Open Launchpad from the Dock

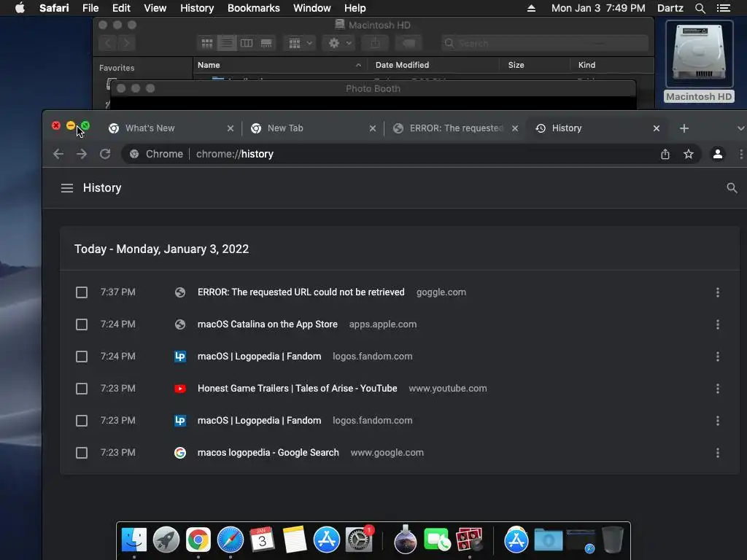click(166, 540)
